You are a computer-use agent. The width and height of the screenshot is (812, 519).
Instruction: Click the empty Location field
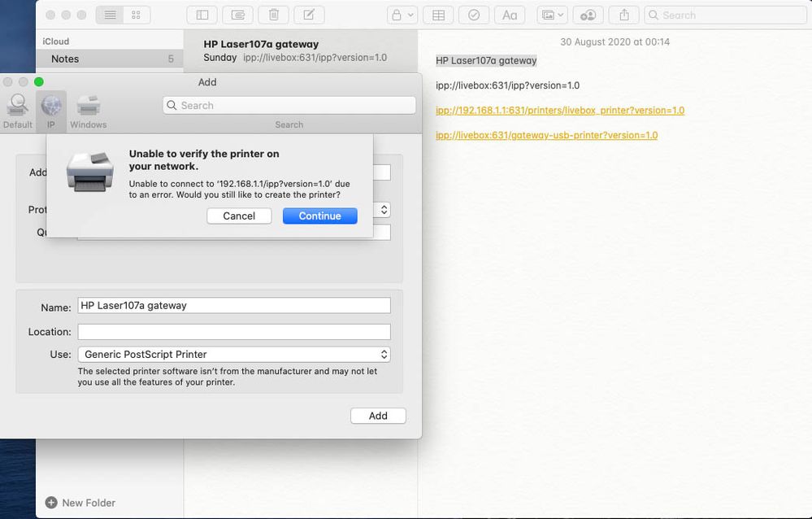[234, 332]
